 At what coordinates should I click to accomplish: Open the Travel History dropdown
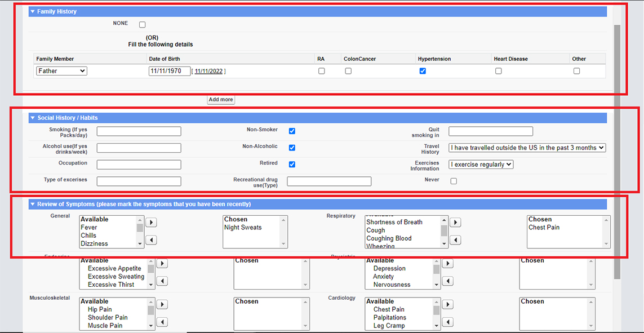tap(527, 148)
